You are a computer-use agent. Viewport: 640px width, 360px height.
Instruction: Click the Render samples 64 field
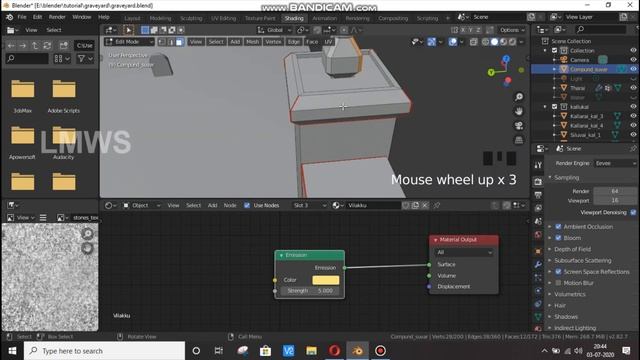[615, 191]
